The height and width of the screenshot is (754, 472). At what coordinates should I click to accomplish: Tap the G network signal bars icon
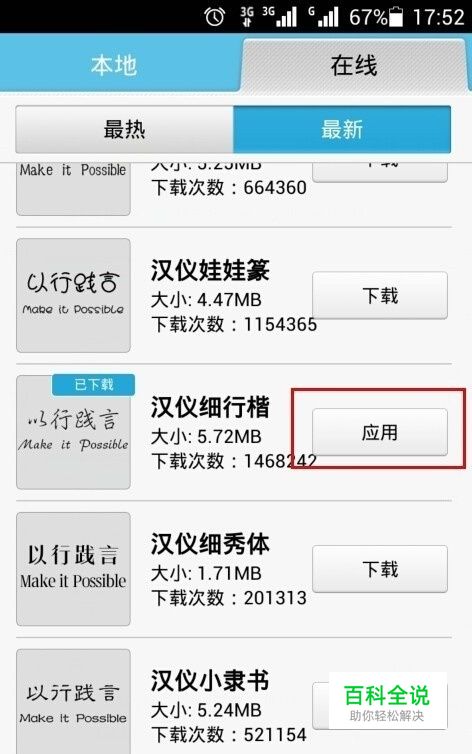[x=323, y=17]
